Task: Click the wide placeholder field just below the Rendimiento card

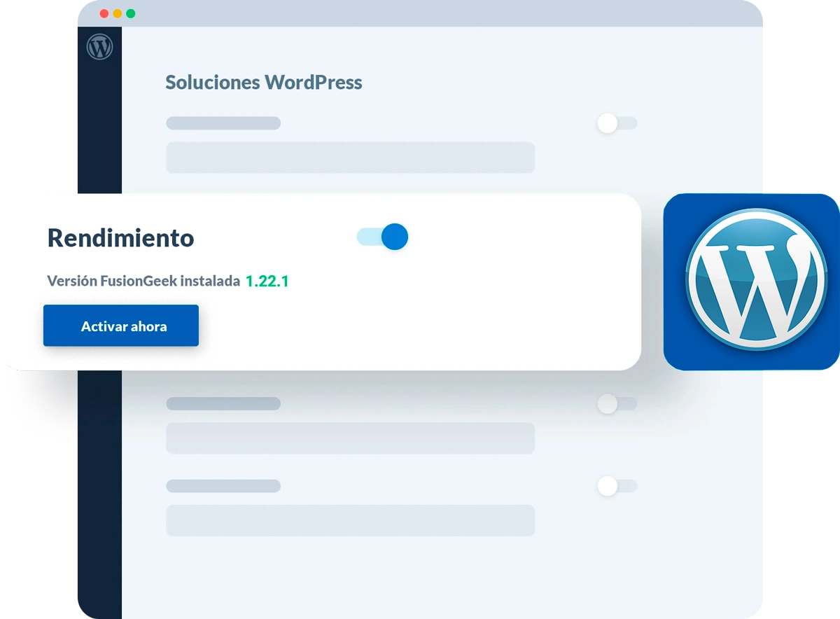Action: (x=350, y=438)
